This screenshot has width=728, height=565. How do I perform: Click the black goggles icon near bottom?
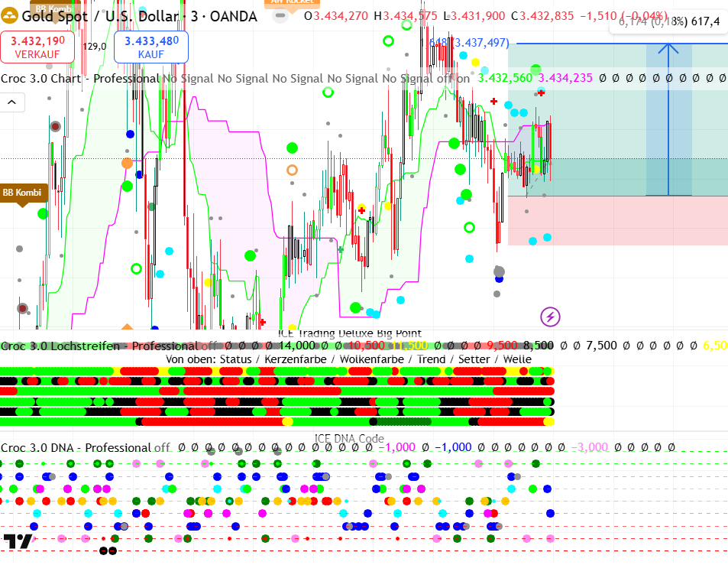click(108, 550)
